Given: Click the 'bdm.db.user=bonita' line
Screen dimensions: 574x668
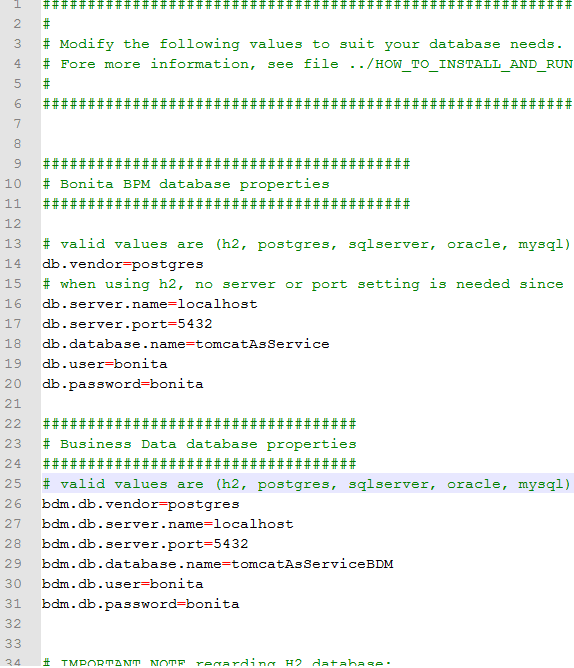Looking at the screenshot, I should 123,584.
